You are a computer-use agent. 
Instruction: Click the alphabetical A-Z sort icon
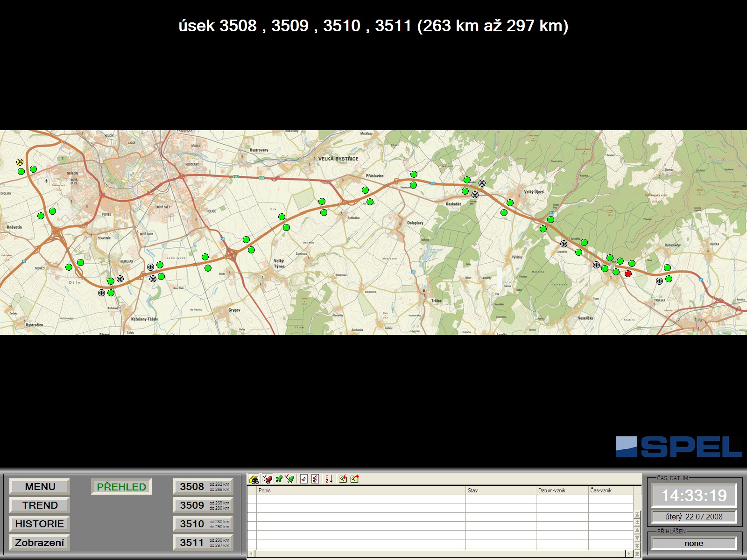(329, 479)
